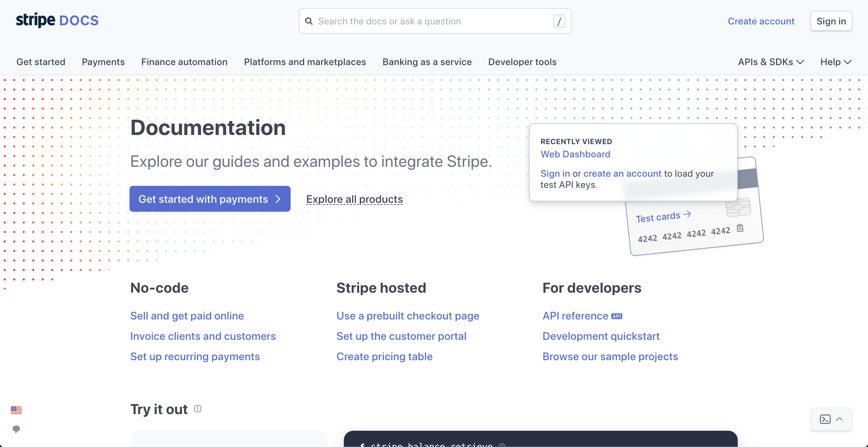Open Explore all products link
The height and width of the screenshot is (447, 868).
tap(355, 199)
